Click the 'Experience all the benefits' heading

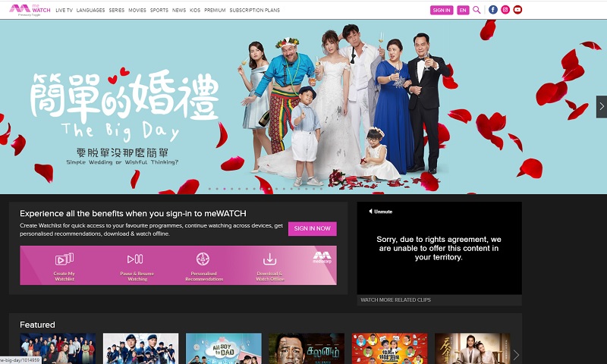tap(133, 213)
